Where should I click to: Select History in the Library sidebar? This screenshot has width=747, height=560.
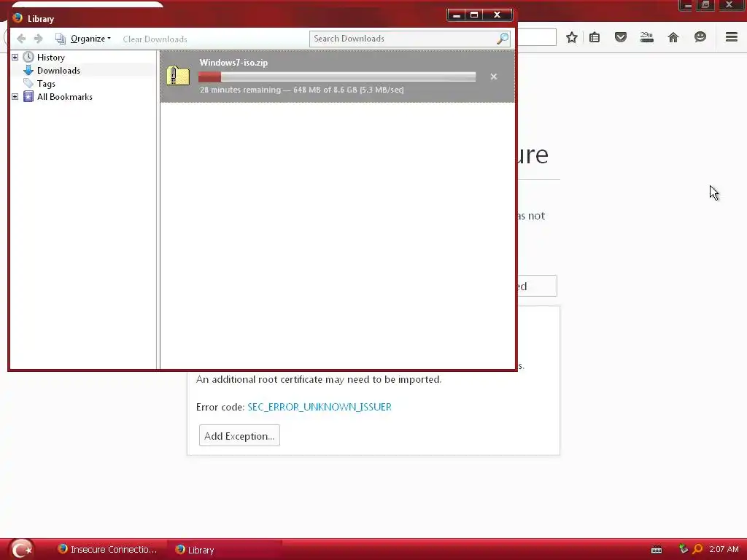click(51, 57)
